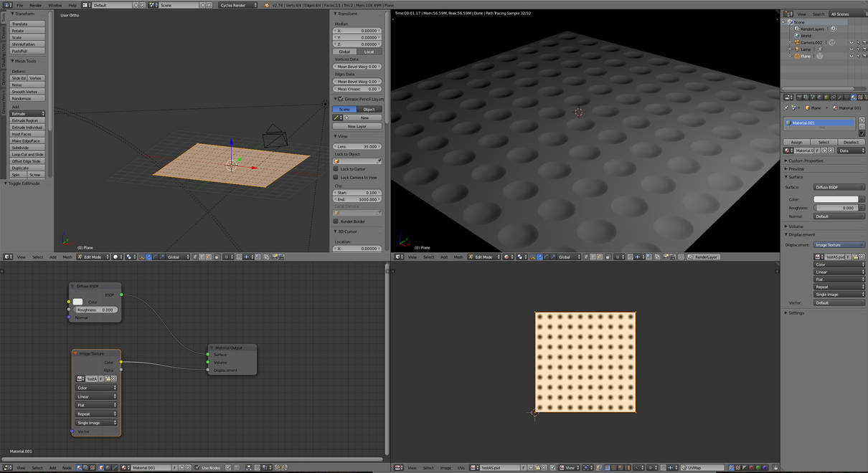Viewport: 868px width, 473px height.
Task: Open the Edit Mode dropdown
Action: pos(93,257)
